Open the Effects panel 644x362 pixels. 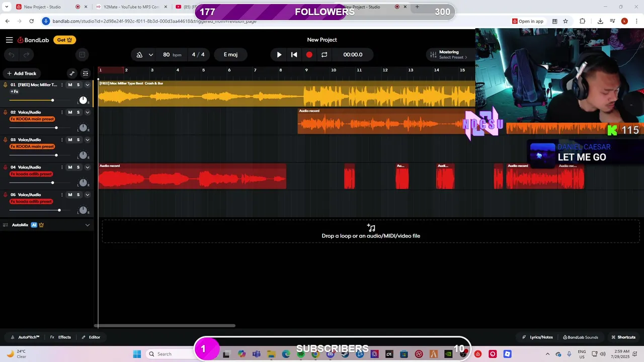[60, 337]
